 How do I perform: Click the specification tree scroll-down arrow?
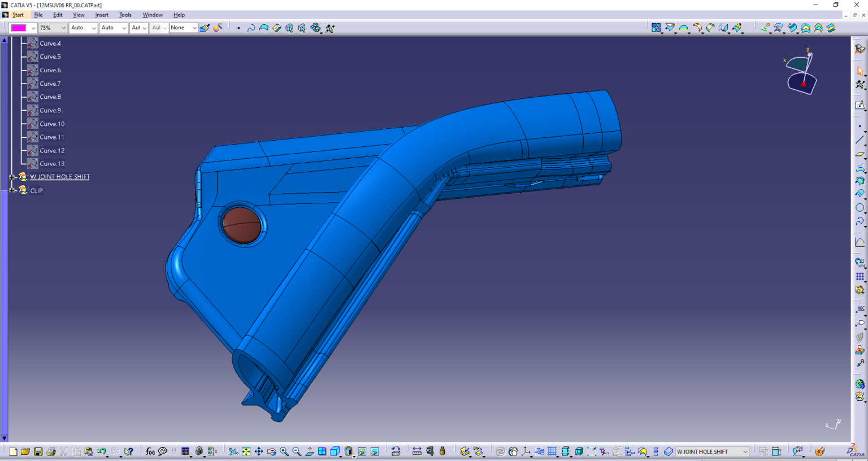(x=4, y=438)
